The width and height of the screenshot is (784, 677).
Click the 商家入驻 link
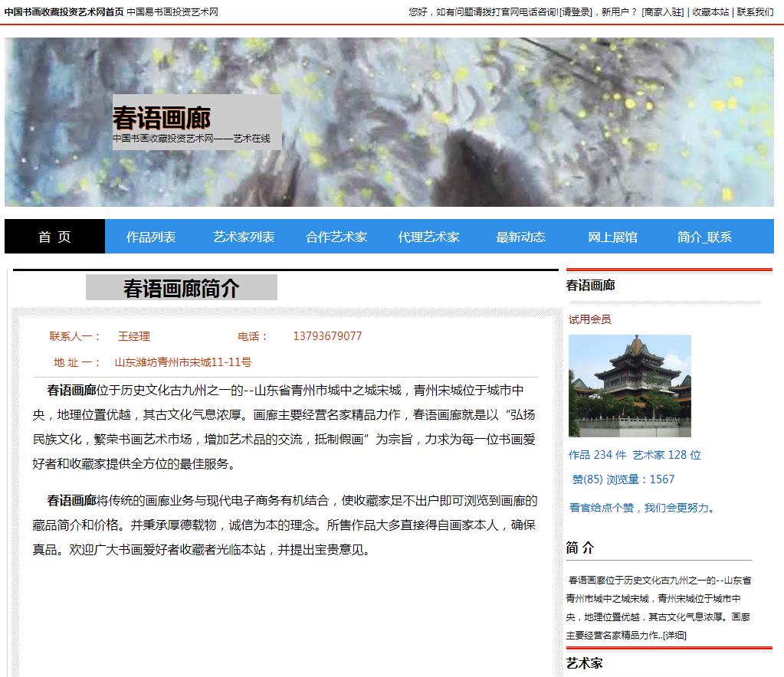(662, 12)
